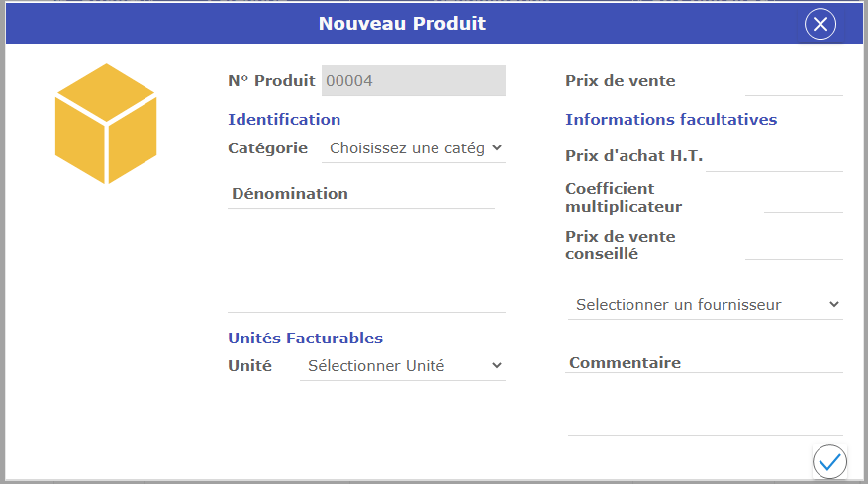The width and height of the screenshot is (868, 484).
Task: Click the Unités Facturables heading
Action: [305, 339]
